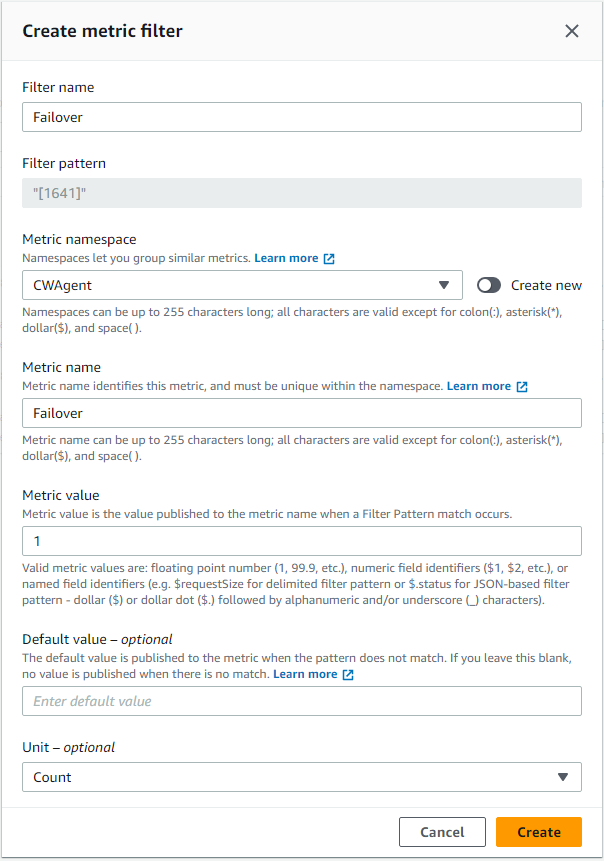Select the Filter pattern field

coord(300,193)
